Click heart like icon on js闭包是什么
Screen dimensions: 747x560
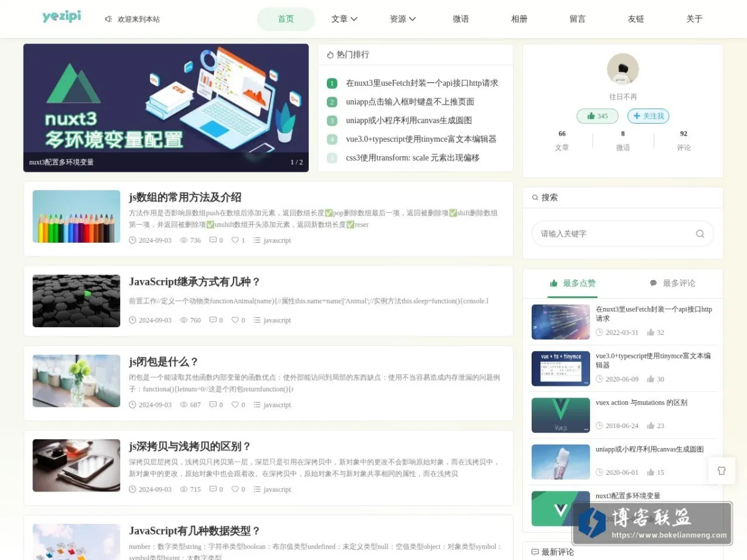(235, 405)
